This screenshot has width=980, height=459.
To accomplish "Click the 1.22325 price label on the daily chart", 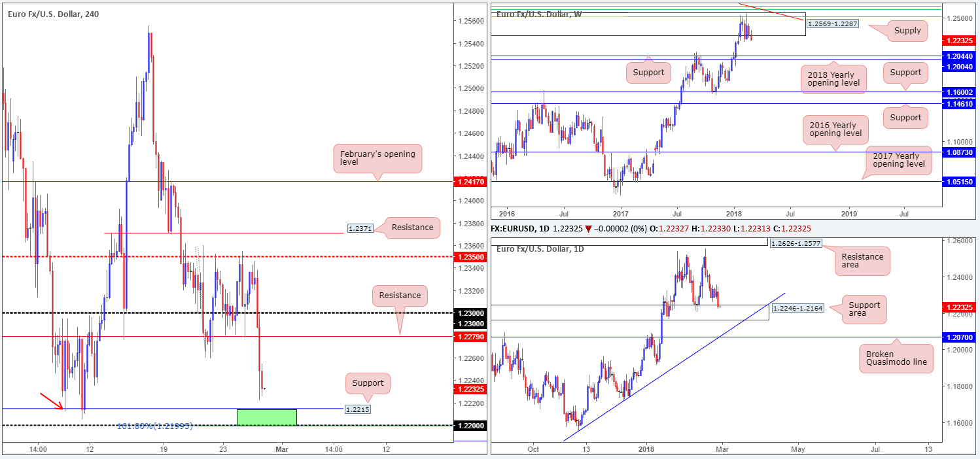I will pos(960,307).
